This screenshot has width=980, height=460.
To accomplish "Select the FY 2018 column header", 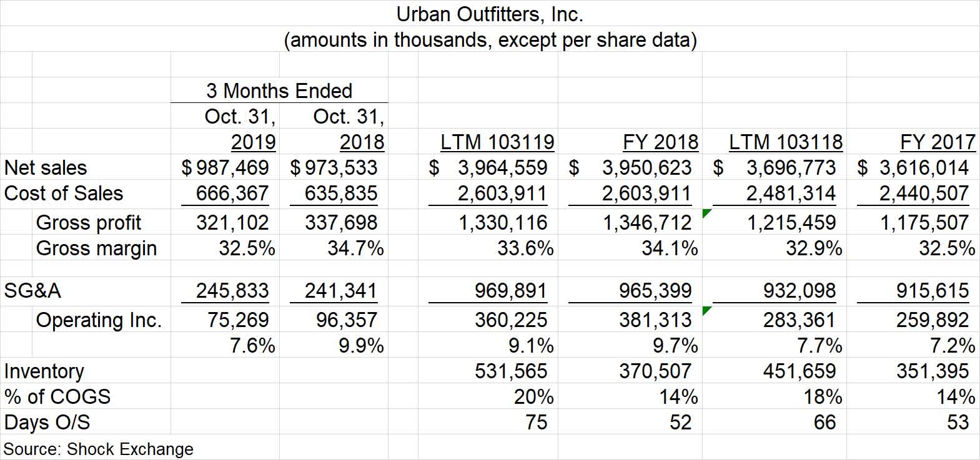I will tap(660, 142).
